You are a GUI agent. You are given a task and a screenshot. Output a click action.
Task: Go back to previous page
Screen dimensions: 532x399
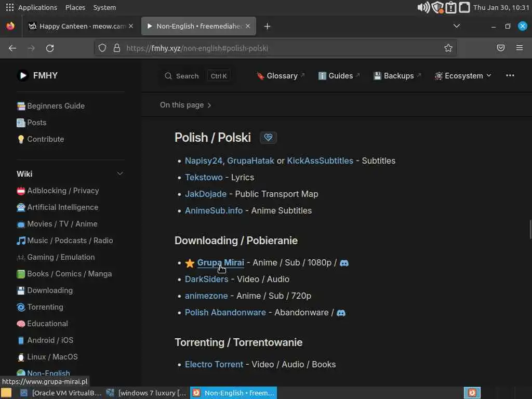point(12,48)
